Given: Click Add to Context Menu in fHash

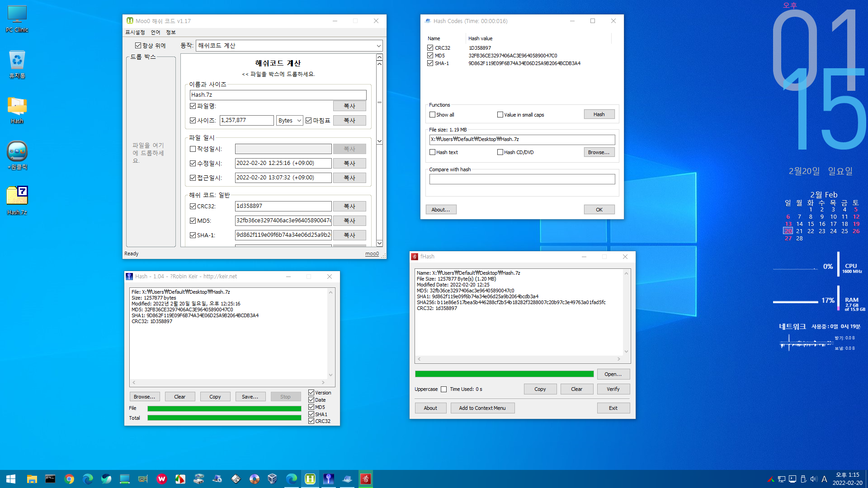Looking at the screenshot, I should 482,408.
